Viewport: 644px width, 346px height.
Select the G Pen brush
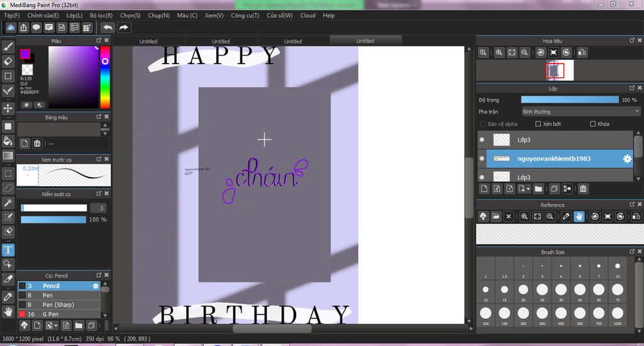[58, 314]
